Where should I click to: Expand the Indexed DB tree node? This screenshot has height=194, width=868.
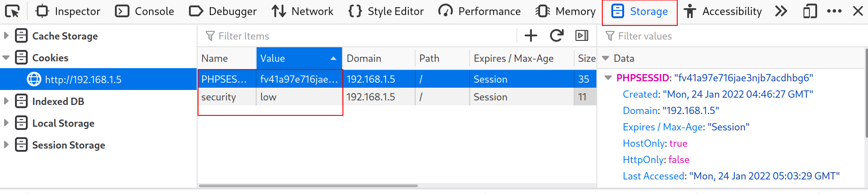(x=6, y=101)
